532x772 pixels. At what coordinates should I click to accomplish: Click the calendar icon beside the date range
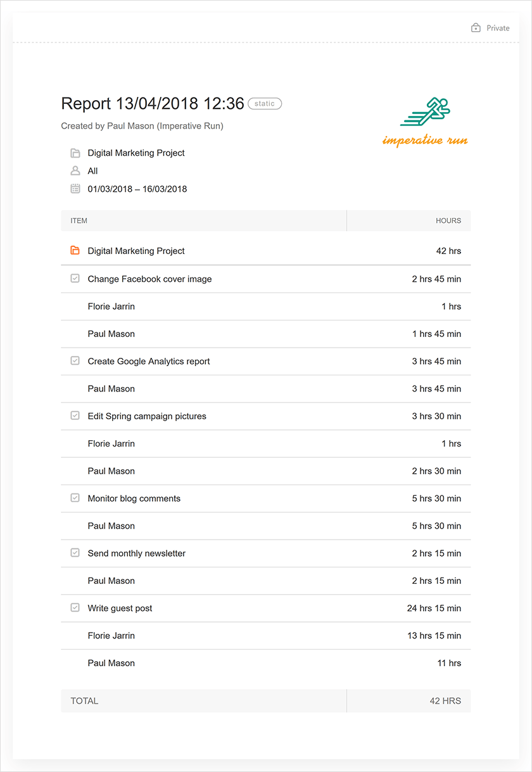coord(75,189)
